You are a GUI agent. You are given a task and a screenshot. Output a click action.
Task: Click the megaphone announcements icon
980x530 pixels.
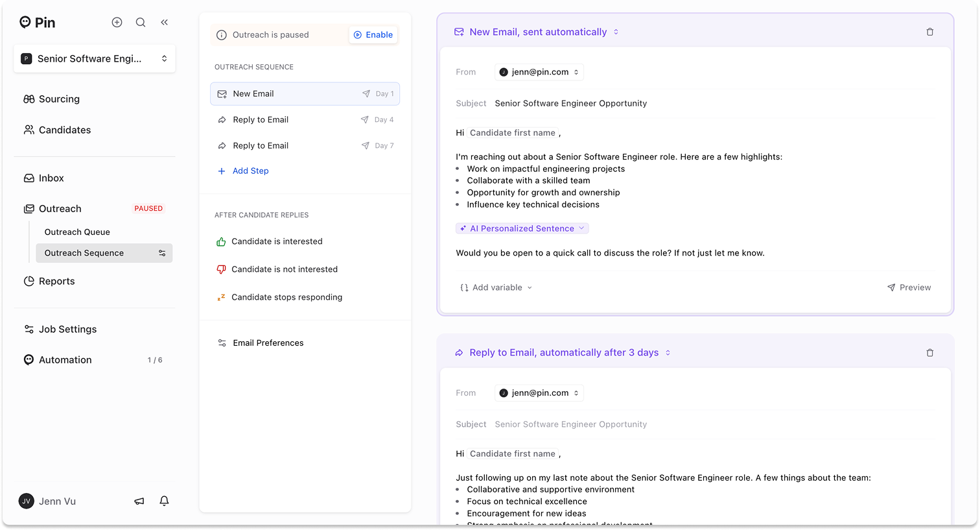pyautogui.click(x=139, y=501)
